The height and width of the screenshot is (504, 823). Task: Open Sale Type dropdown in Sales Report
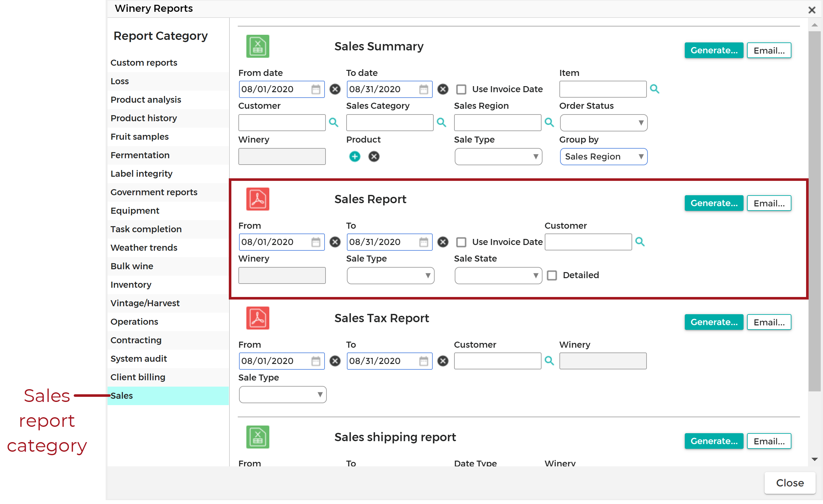[390, 276]
